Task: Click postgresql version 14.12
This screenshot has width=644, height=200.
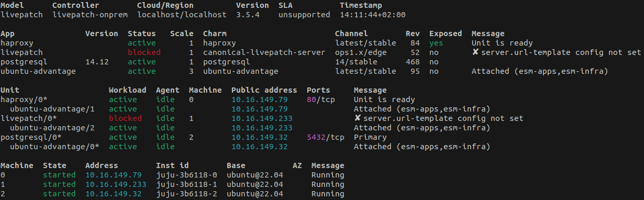Action: click(x=97, y=62)
